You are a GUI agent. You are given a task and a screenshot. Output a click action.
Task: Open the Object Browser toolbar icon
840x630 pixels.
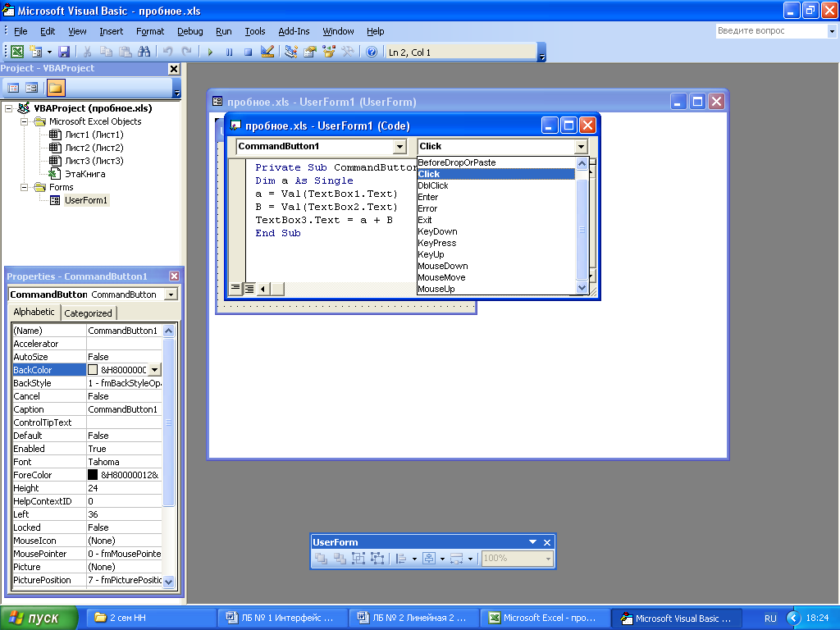pos(329,52)
